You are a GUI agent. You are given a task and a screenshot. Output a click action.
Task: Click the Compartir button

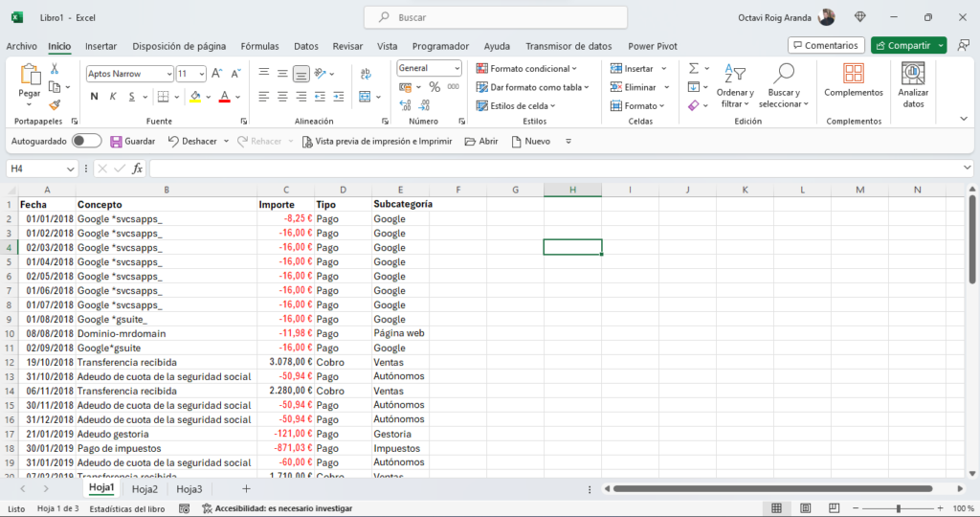[902, 45]
